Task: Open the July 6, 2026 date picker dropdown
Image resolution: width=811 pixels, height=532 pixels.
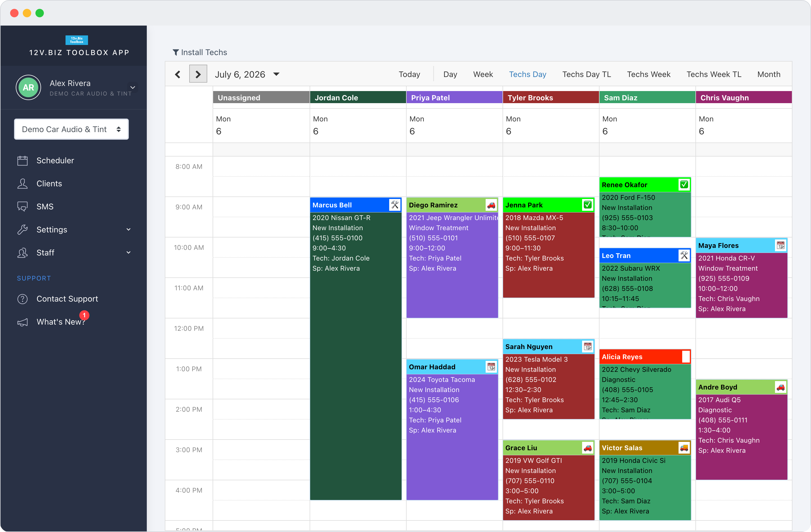Action: pyautogui.click(x=276, y=74)
